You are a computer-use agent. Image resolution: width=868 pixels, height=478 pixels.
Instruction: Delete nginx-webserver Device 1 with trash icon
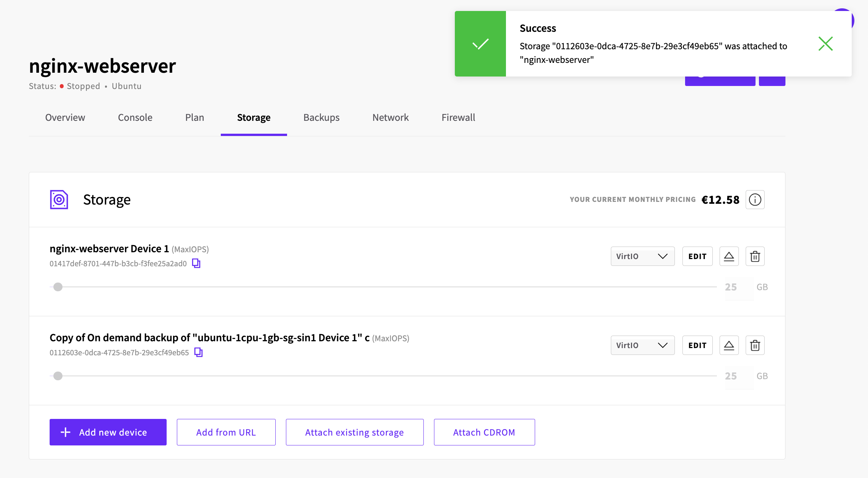pyautogui.click(x=755, y=256)
